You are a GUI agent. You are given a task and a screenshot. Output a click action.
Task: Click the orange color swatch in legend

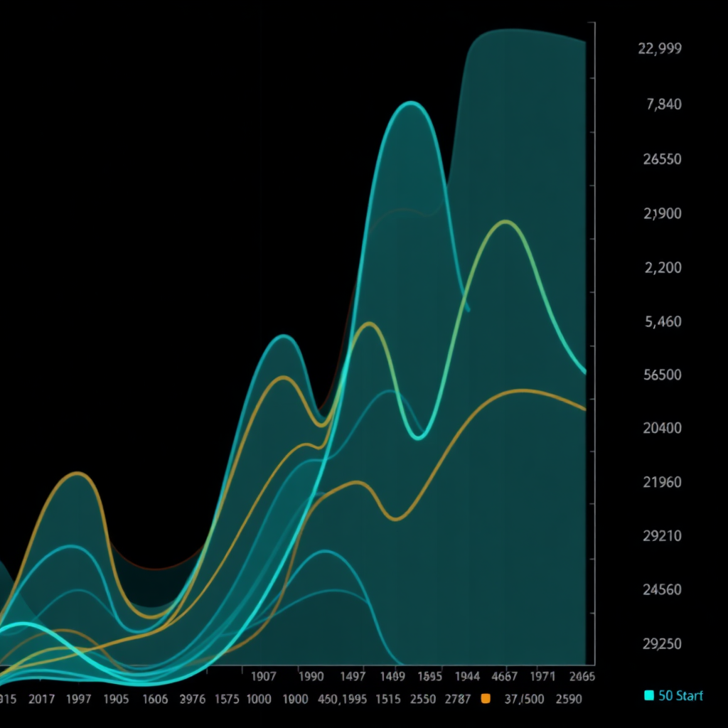486,700
